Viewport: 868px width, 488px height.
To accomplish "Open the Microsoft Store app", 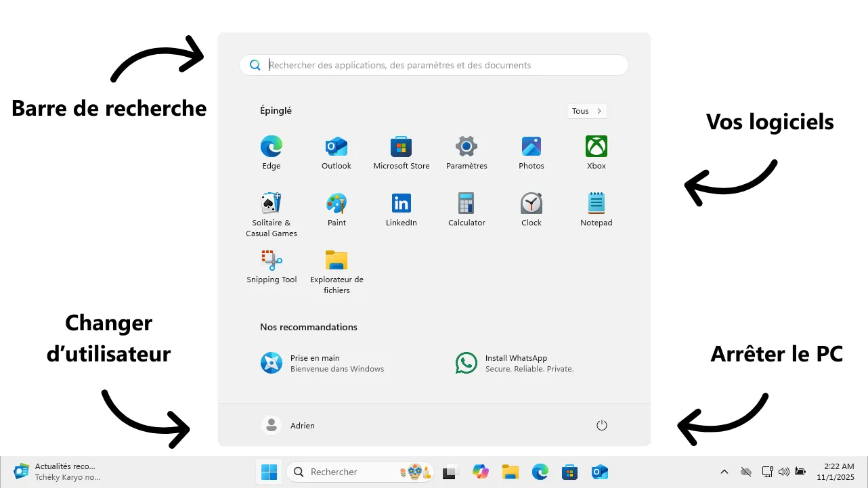I will click(401, 146).
